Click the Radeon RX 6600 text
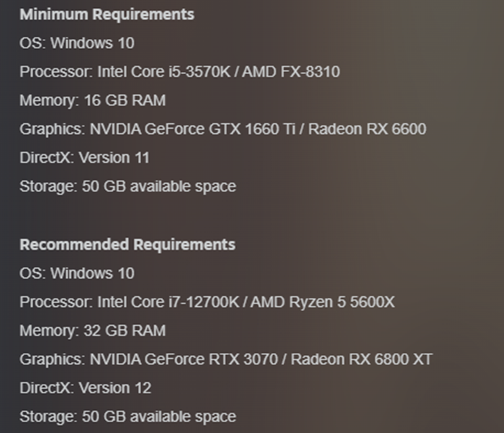The image size is (504, 433). tap(367, 129)
